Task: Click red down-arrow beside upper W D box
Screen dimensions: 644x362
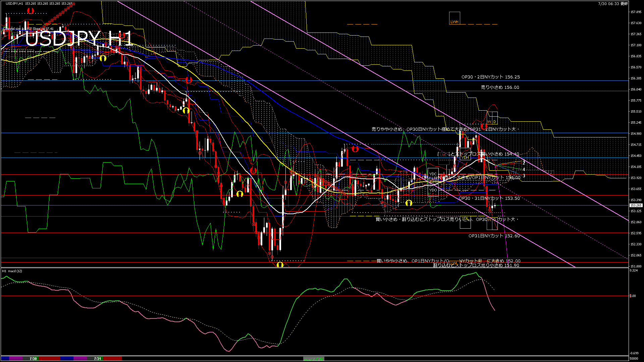Action: click(484, 126)
